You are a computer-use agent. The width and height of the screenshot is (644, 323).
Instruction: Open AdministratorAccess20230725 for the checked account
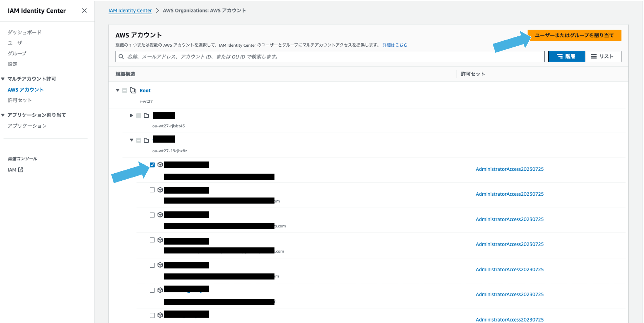pyautogui.click(x=509, y=169)
